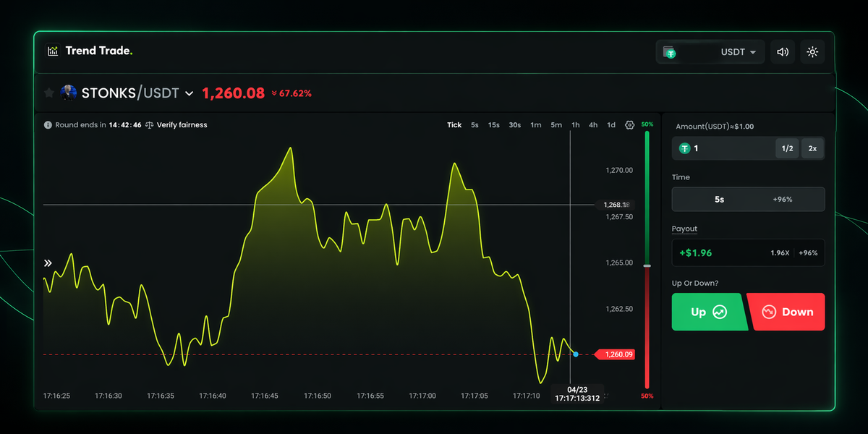Switch chart interval to 1m

pyautogui.click(x=535, y=125)
